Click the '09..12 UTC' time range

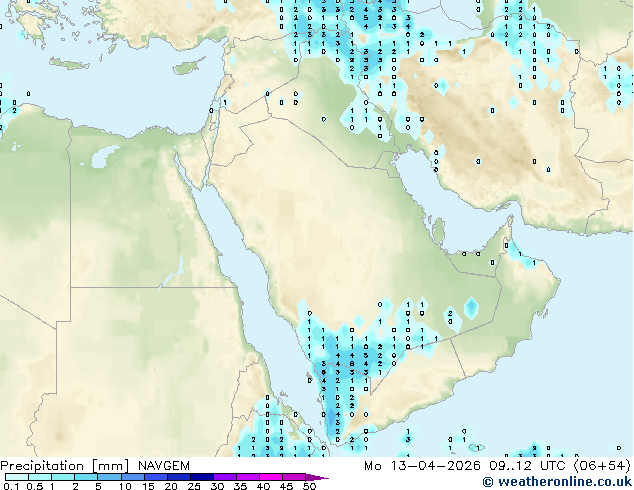527,466
